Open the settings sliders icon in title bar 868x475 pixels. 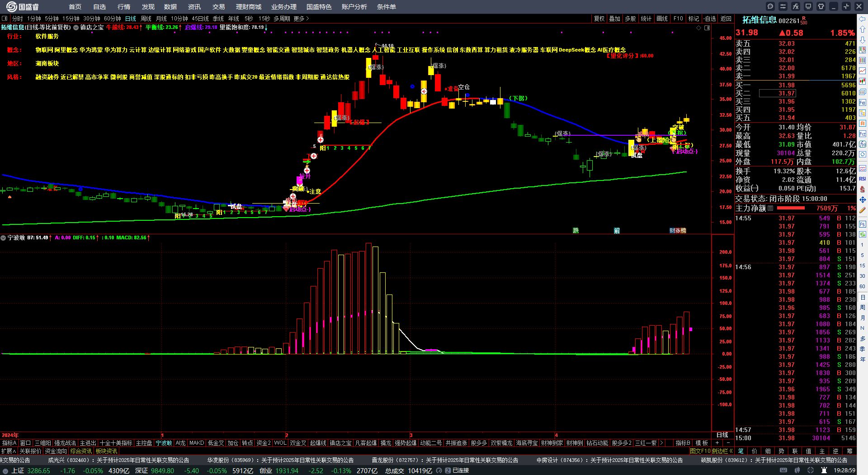tap(783, 6)
